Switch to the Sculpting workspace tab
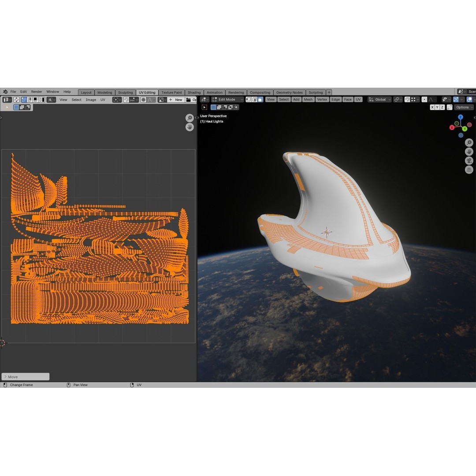Viewport: 476px width, 476px height. pos(125,92)
